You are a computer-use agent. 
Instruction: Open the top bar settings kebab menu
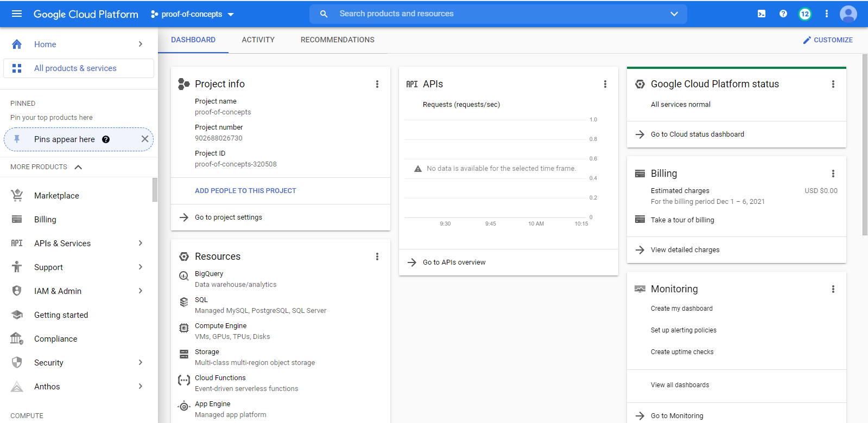tap(827, 14)
